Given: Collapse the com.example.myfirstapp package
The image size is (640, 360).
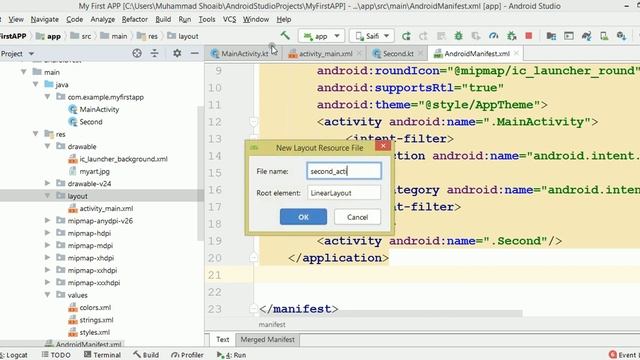Looking at the screenshot, I should click(47, 97).
